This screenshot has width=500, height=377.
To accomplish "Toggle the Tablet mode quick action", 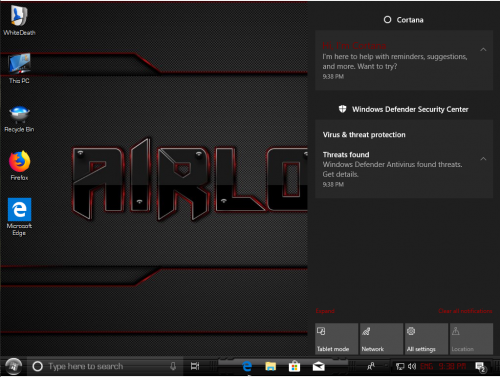I will (337, 339).
